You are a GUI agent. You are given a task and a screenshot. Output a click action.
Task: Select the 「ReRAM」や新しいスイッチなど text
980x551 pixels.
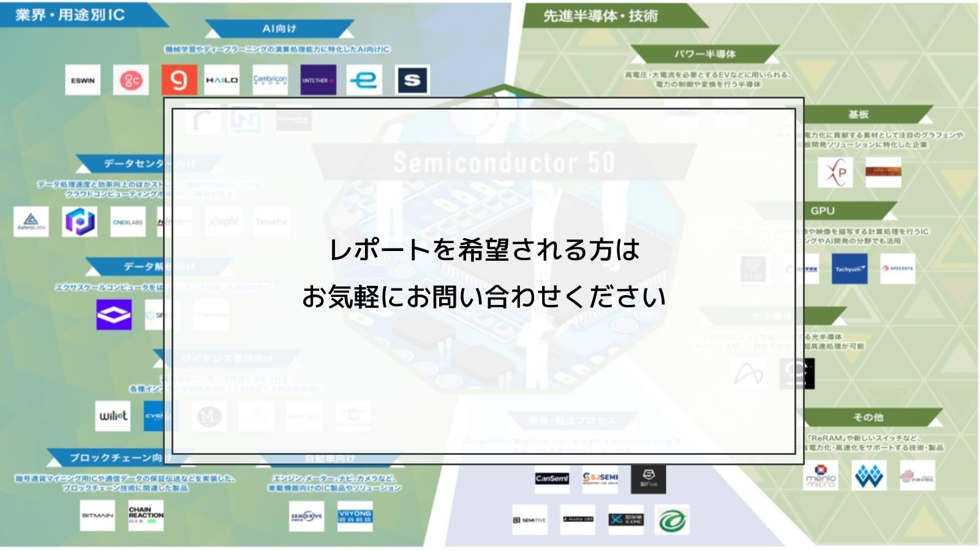[x=864, y=438]
